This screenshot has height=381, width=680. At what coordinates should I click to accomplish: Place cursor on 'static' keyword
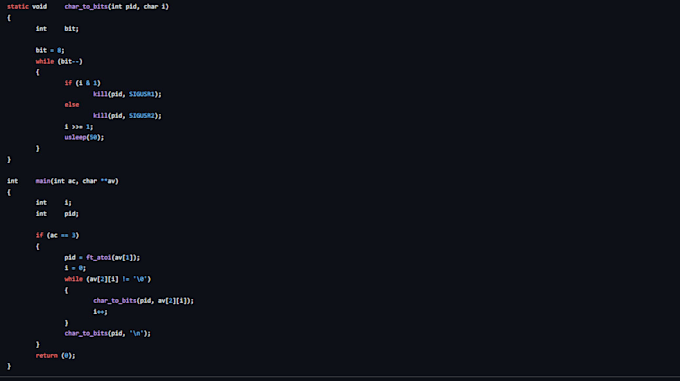[18, 7]
